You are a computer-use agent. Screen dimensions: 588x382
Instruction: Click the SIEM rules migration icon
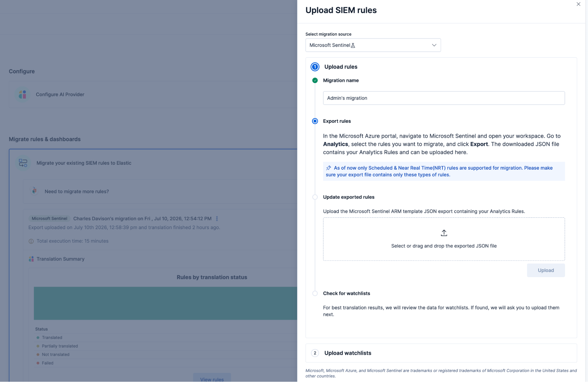pyautogui.click(x=23, y=163)
